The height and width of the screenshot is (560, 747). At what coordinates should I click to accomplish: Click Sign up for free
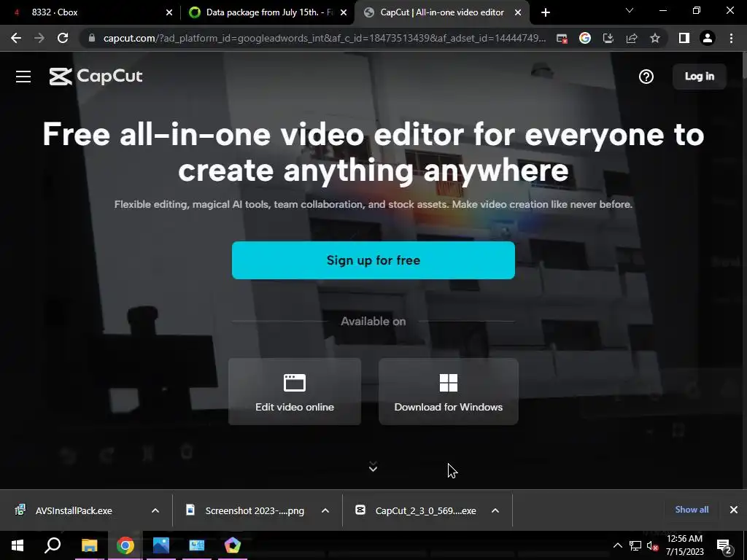(x=373, y=260)
